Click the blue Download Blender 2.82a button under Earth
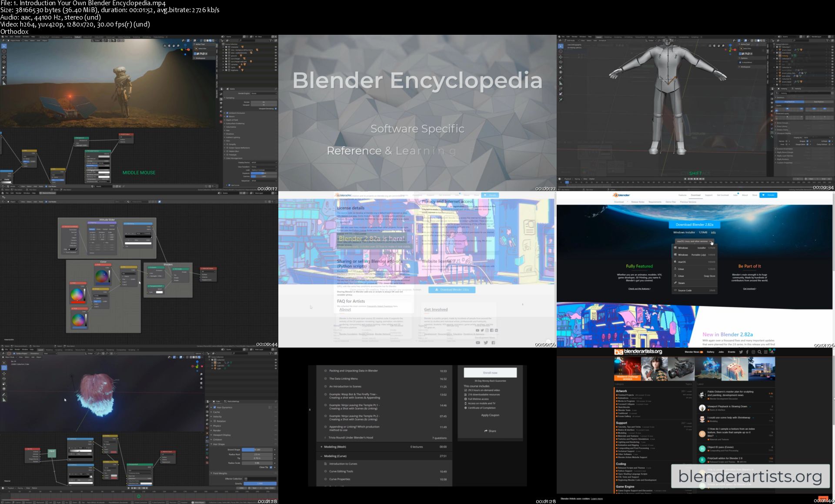Image resolution: width=835 pixels, height=504 pixels. [x=695, y=225]
